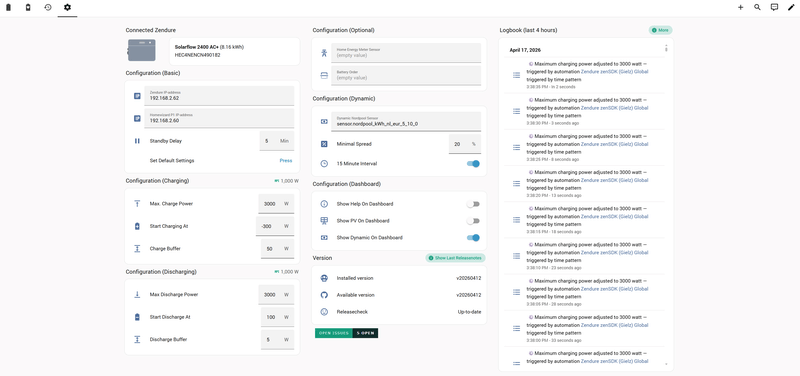The height and width of the screenshot is (376, 800).
Task: Click the Start Charging At value field
Action: tap(274, 226)
